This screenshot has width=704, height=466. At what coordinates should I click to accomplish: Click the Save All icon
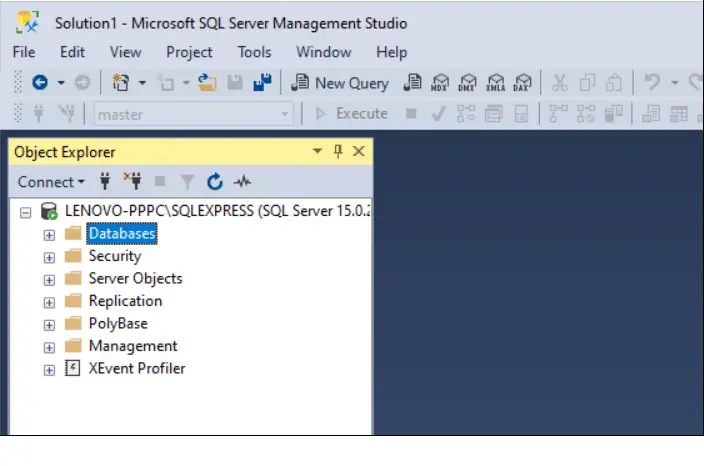(x=262, y=82)
